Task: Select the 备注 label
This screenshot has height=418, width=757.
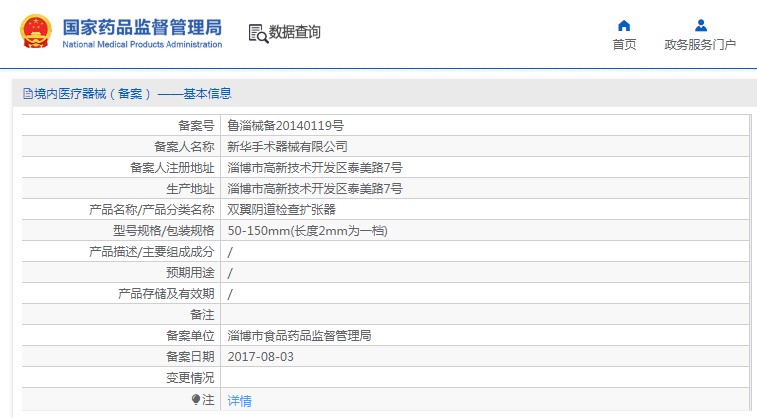Action: click(202, 315)
